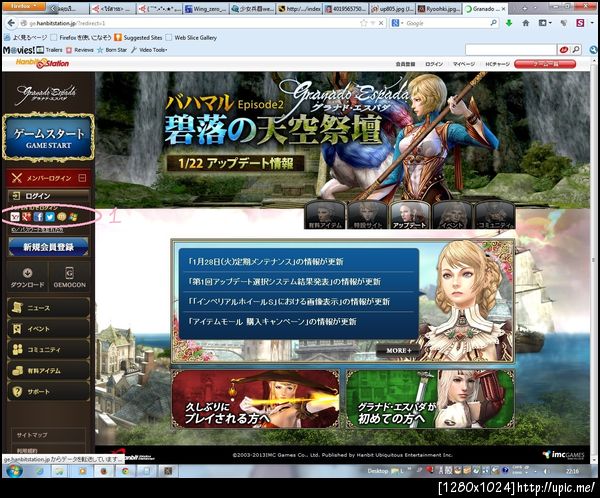Click the ログイン button in sidebar
Image resolution: width=600 pixels, height=498 pixels.
coord(49,196)
